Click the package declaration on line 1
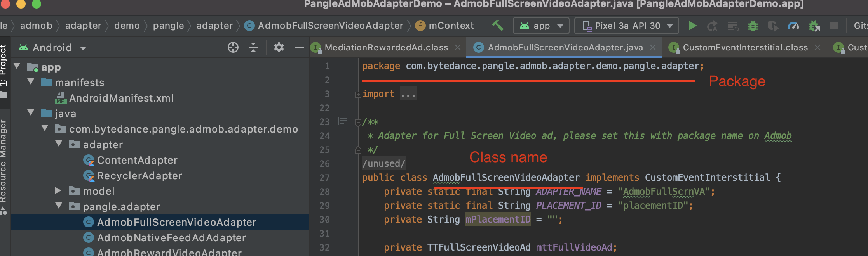 [533, 66]
